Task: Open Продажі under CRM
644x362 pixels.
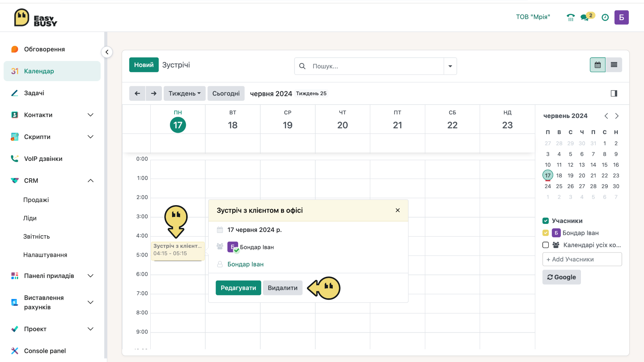Action: 36,200
